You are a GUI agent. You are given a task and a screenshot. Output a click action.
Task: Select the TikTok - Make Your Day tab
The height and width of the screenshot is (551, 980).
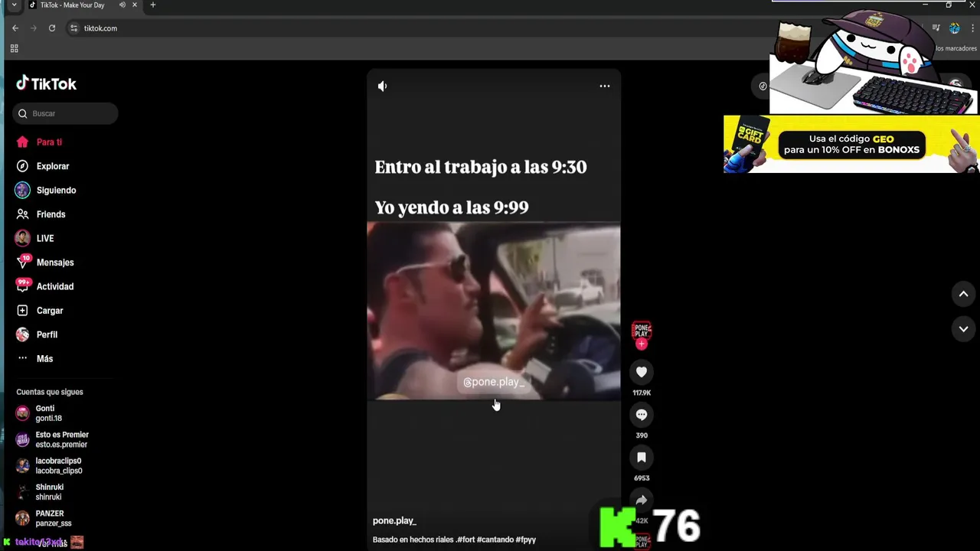[83, 5]
